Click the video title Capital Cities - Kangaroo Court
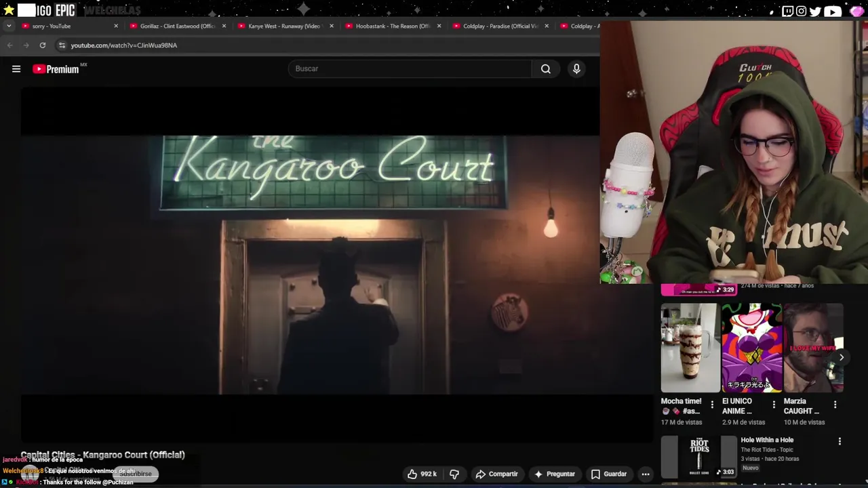The image size is (868, 488). pos(102,455)
